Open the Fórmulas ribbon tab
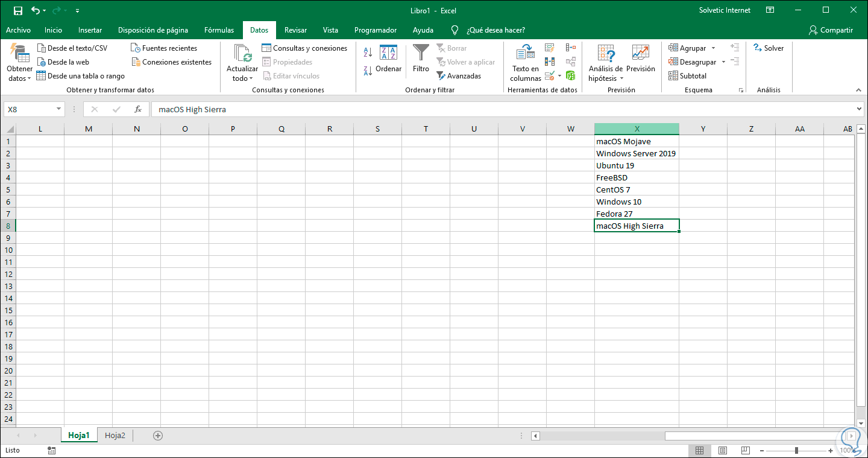 [219, 30]
